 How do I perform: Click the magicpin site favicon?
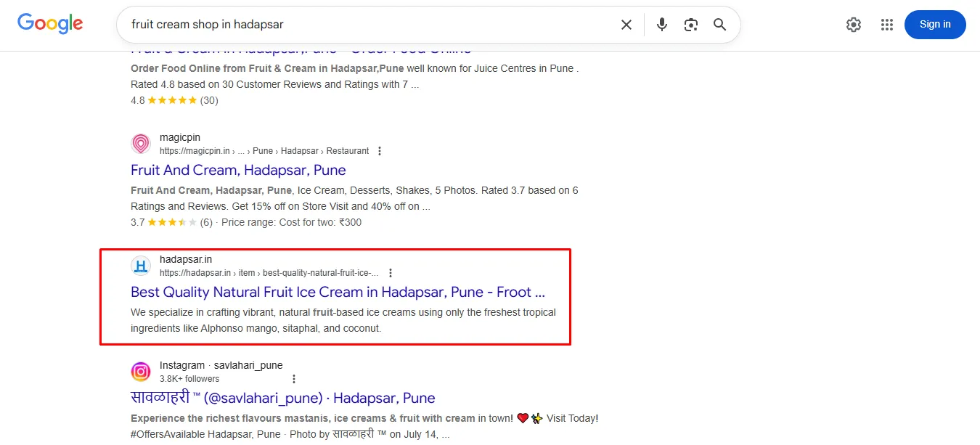(x=141, y=144)
